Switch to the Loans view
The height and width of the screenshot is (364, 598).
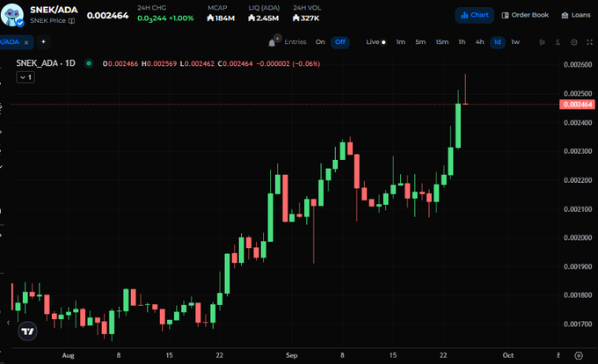click(x=576, y=15)
